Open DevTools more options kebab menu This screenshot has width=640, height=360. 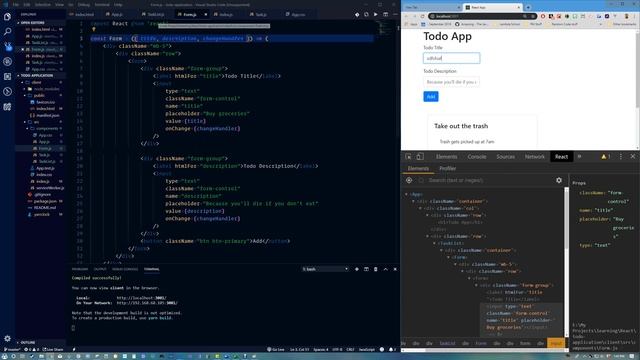point(621,157)
